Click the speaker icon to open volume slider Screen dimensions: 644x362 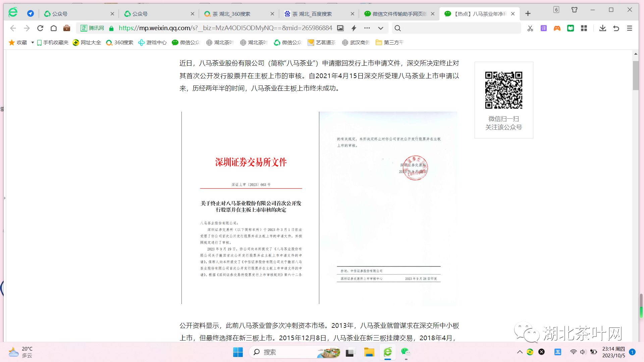tap(582, 352)
